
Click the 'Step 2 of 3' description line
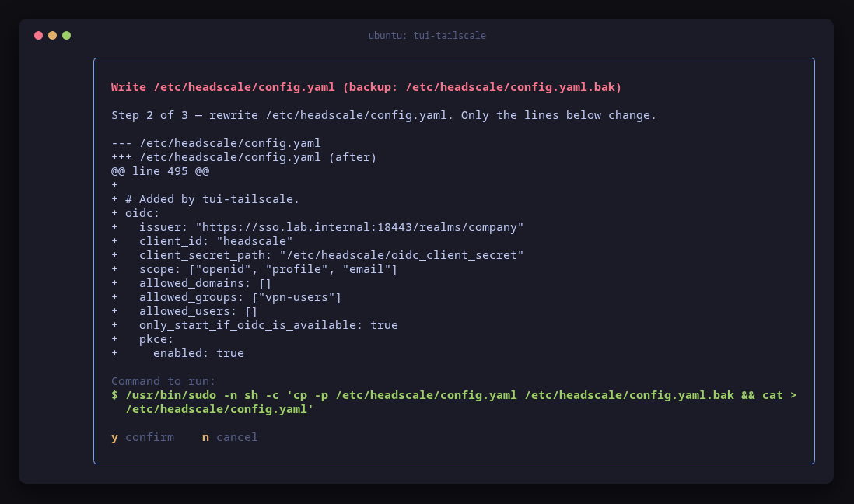(x=383, y=115)
